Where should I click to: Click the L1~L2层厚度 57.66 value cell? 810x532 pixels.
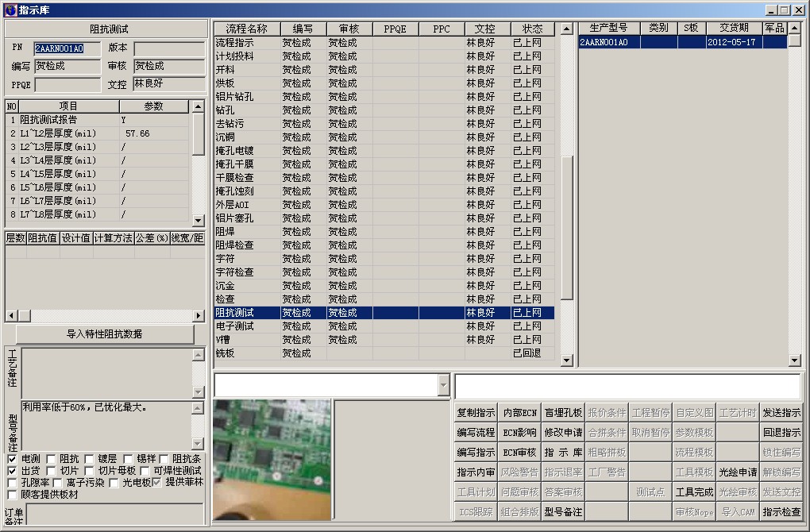pyautogui.click(x=154, y=133)
